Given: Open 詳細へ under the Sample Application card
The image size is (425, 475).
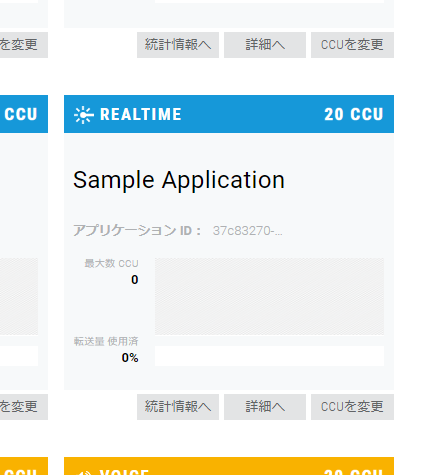Looking at the screenshot, I should [x=265, y=407].
